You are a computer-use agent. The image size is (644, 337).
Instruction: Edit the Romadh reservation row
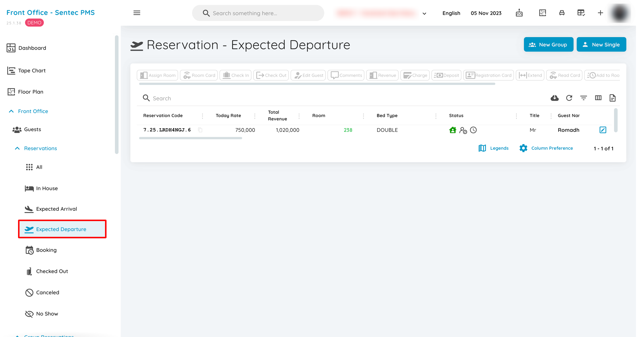603,130
